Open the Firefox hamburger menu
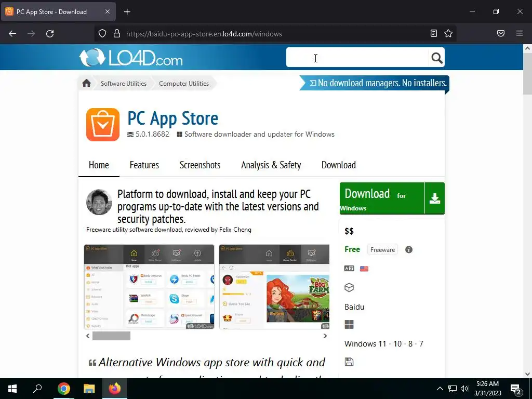 (520, 33)
